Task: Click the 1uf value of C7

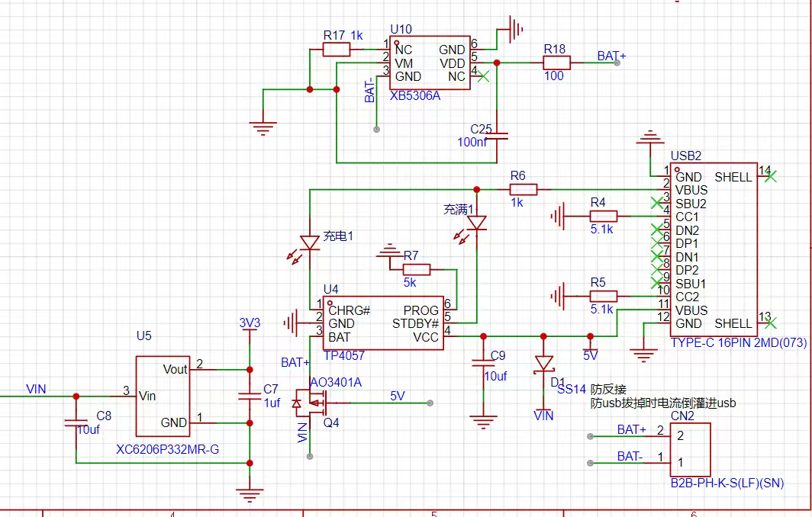Action: point(272,403)
